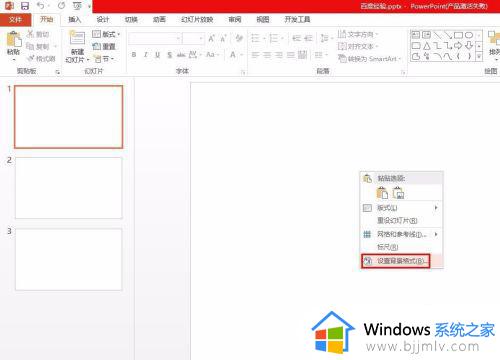The height and width of the screenshot is (360, 500).
Task: Open the Insert ribbon tab
Action: 75,20
